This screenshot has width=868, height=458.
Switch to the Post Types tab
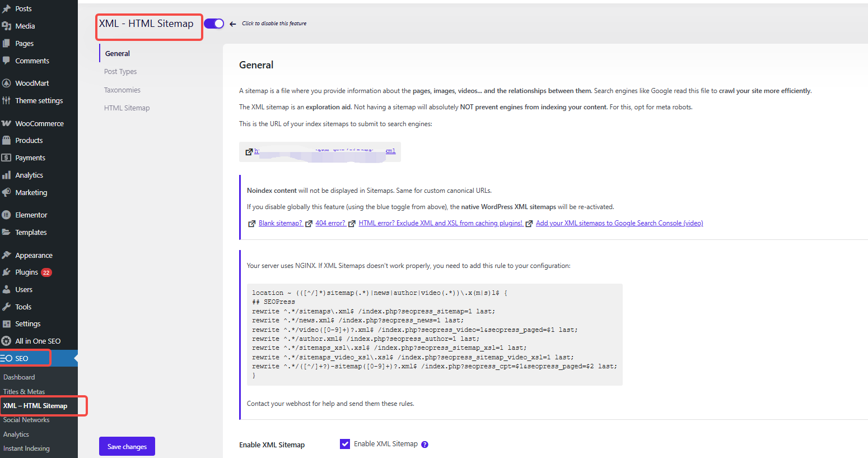pos(120,72)
